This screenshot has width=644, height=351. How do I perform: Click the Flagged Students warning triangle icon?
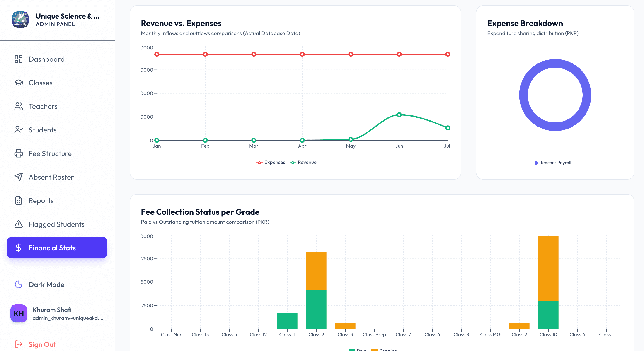(19, 224)
